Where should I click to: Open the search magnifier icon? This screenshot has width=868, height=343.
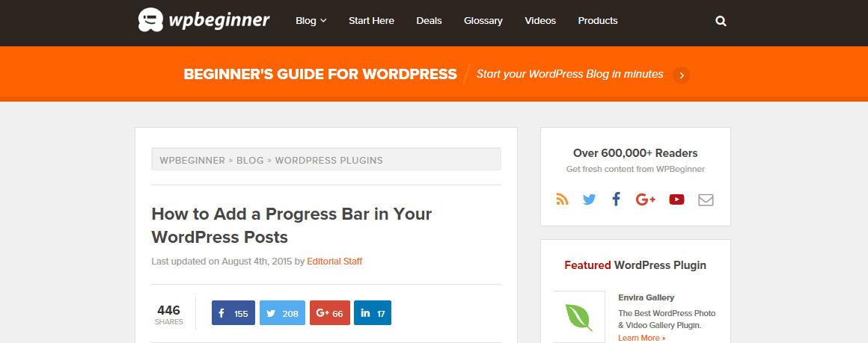(x=721, y=21)
